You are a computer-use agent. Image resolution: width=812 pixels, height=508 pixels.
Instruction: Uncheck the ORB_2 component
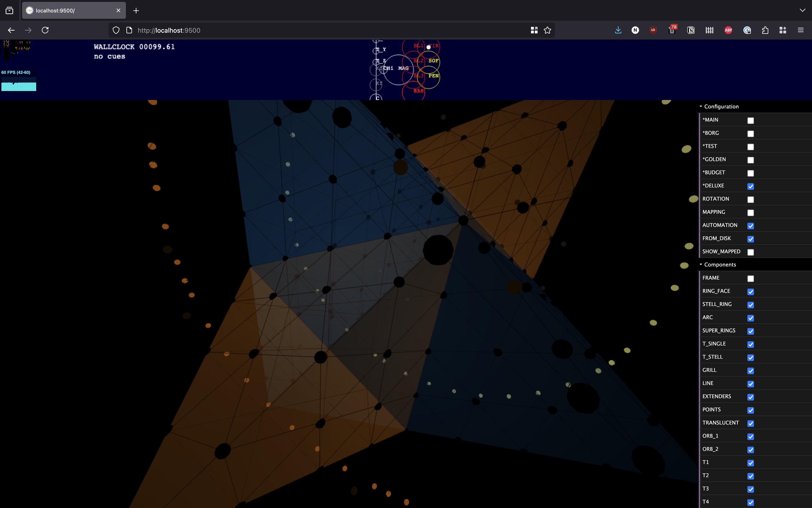[x=751, y=449]
